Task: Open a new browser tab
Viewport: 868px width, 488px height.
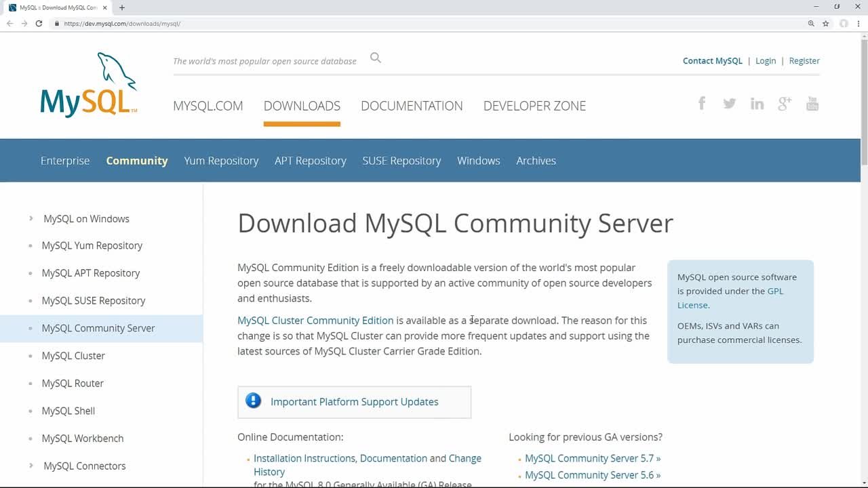Action: pyautogui.click(x=122, y=7)
